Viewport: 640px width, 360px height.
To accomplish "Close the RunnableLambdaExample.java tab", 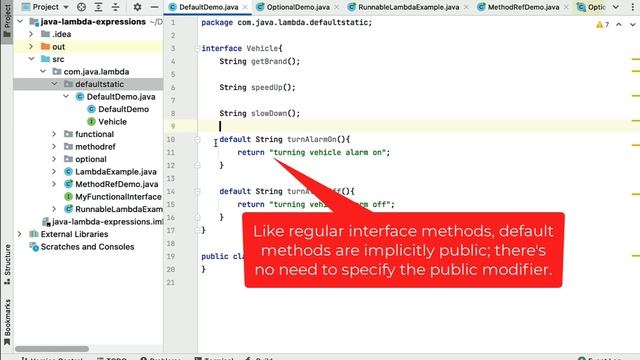I will pos(466,7).
